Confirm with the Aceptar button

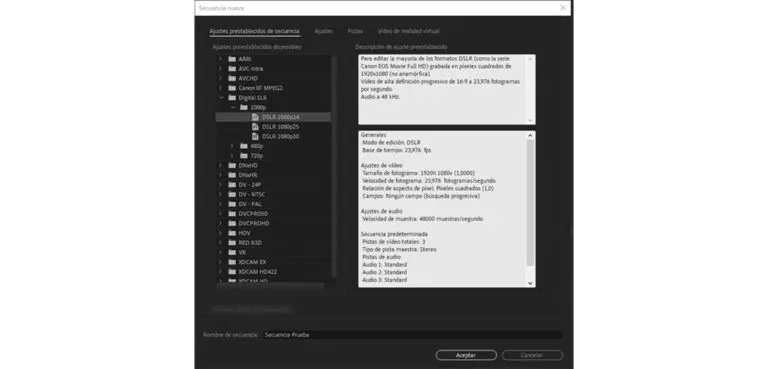pyautogui.click(x=466, y=355)
